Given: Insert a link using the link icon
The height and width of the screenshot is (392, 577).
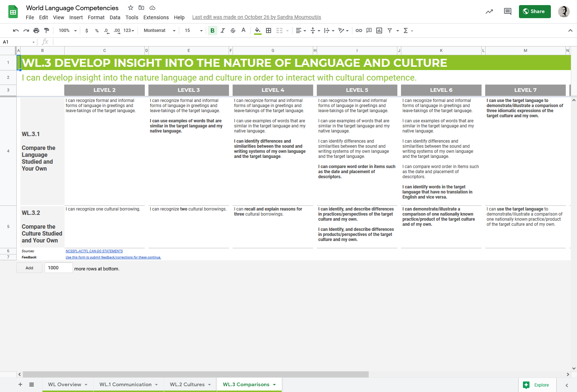Looking at the screenshot, I should click(359, 30).
